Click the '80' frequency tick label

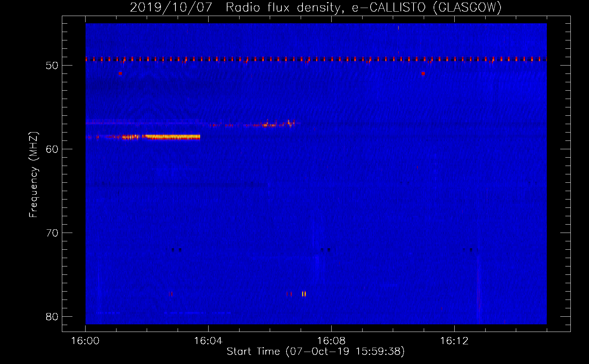pyautogui.click(x=52, y=317)
